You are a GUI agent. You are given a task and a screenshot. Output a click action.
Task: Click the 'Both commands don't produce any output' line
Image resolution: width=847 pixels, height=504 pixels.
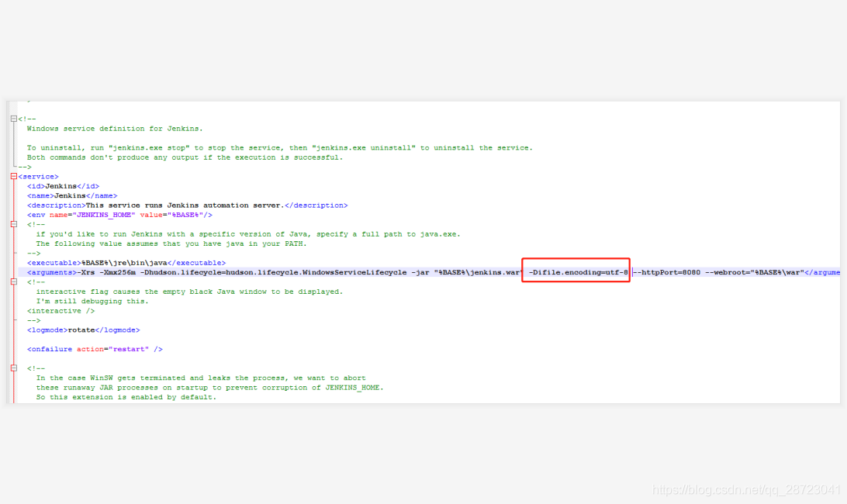coord(185,157)
